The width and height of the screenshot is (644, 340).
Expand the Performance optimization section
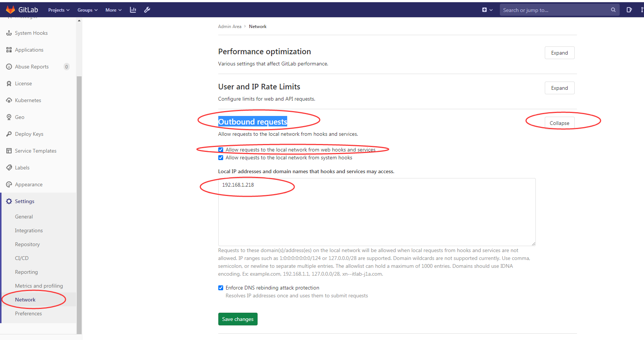[x=559, y=52]
